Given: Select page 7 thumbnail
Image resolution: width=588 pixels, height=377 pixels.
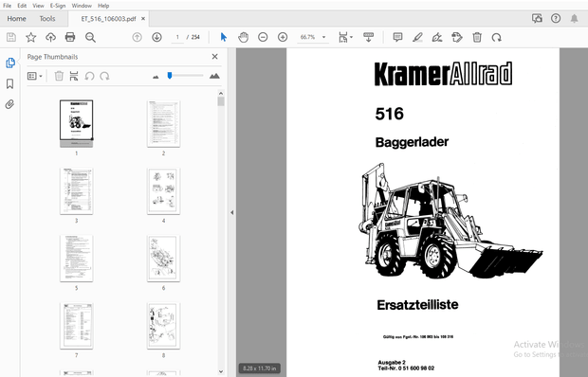Looking at the screenshot, I should pos(77,326).
